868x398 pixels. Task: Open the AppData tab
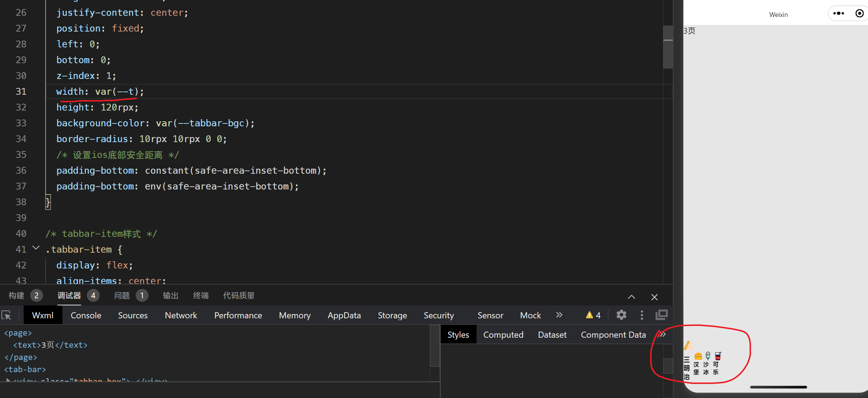[344, 315]
